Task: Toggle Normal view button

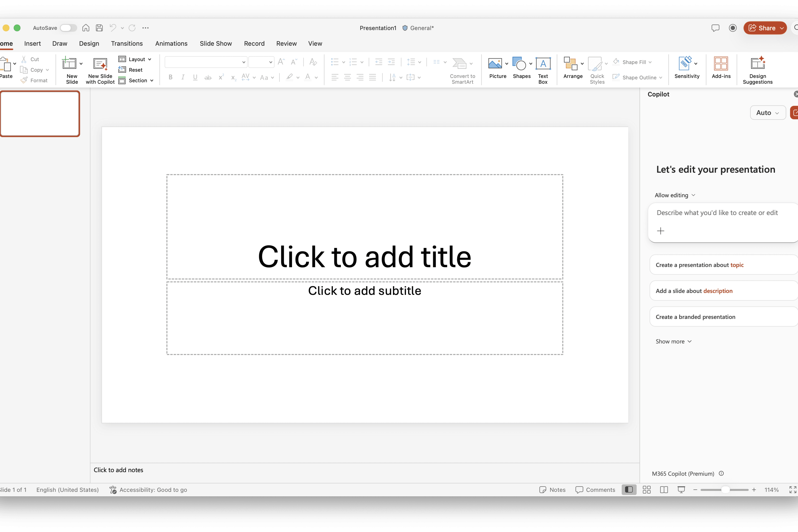Action: click(x=629, y=490)
